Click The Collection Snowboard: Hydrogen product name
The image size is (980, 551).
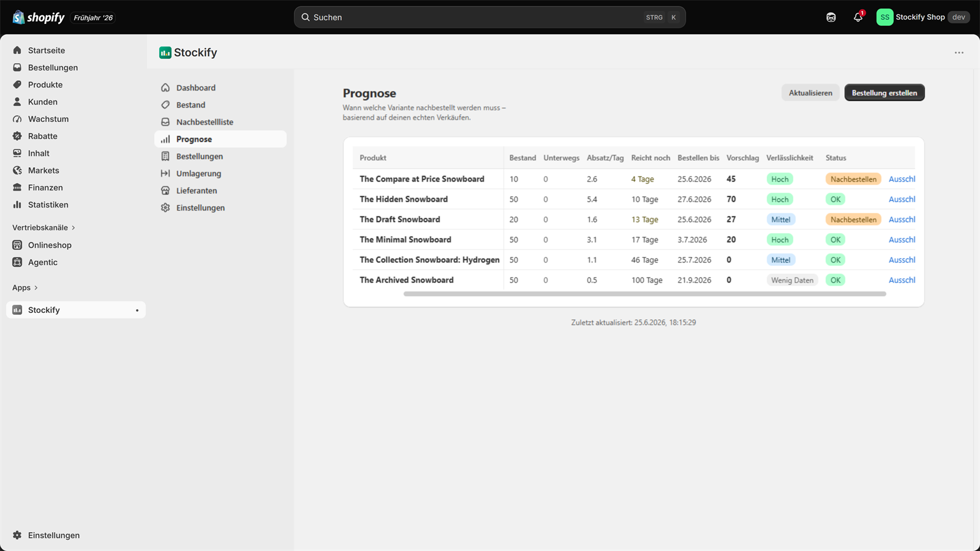(x=429, y=260)
